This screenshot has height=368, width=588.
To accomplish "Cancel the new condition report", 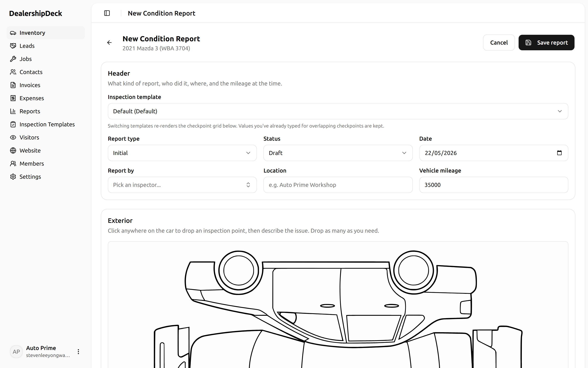I will [x=499, y=43].
